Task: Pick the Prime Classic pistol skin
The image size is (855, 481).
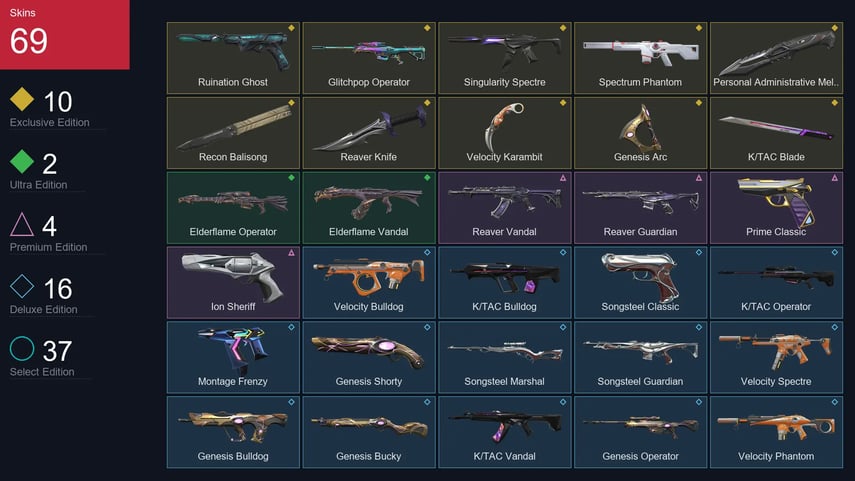Action: pos(776,208)
